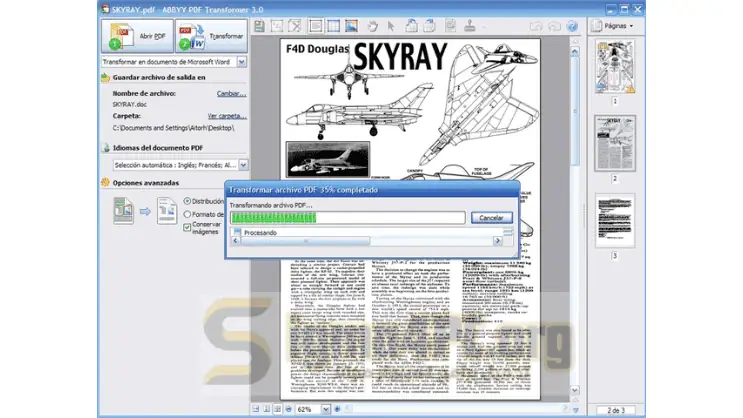Click the output document layout icon

167,211
